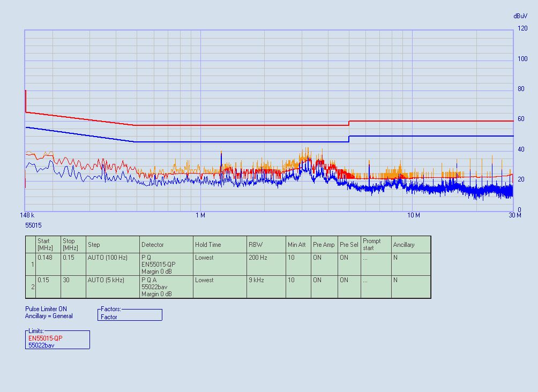Click the Prompt start column header

tap(376, 245)
